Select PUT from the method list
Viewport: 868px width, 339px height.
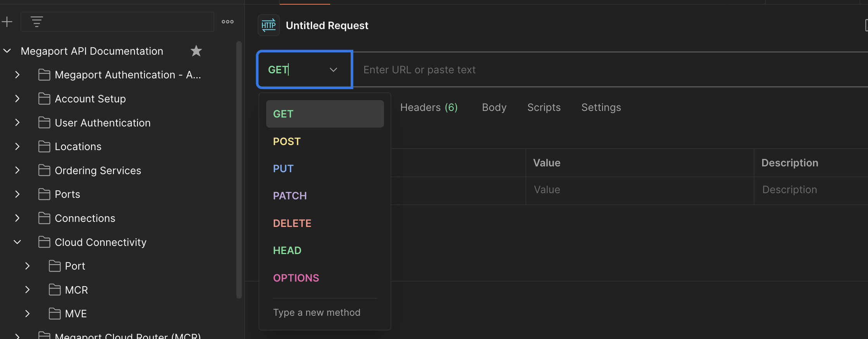pos(325,169)
